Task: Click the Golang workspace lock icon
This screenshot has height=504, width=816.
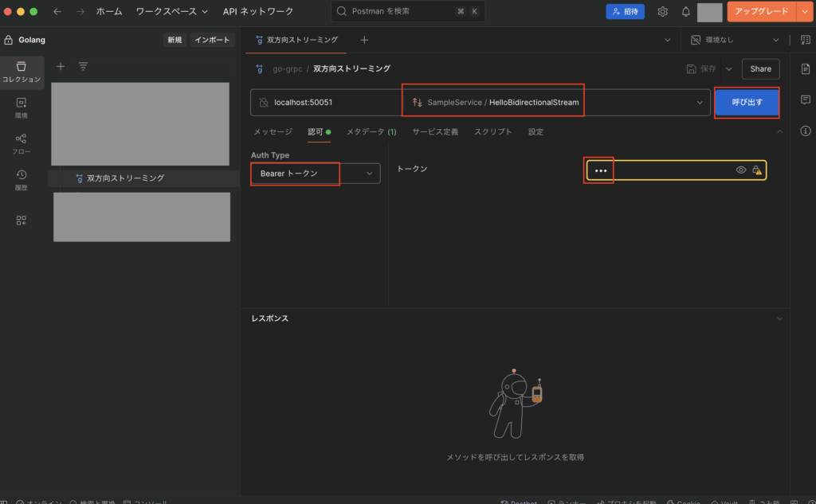Action: point(8,40)
